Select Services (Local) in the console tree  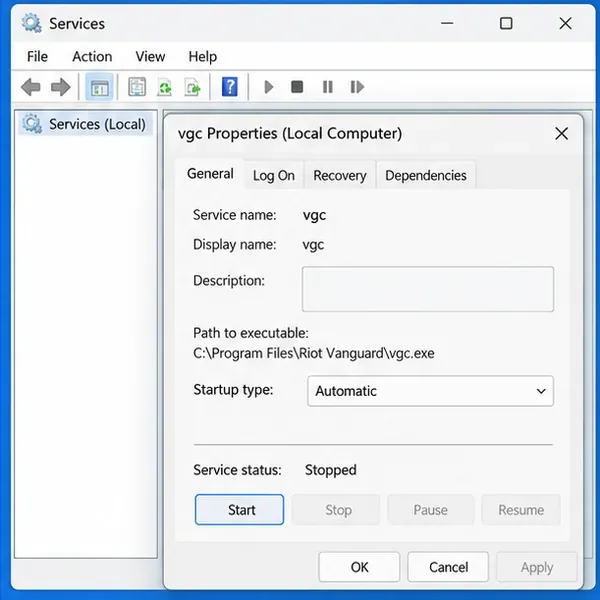pos(86,124)
